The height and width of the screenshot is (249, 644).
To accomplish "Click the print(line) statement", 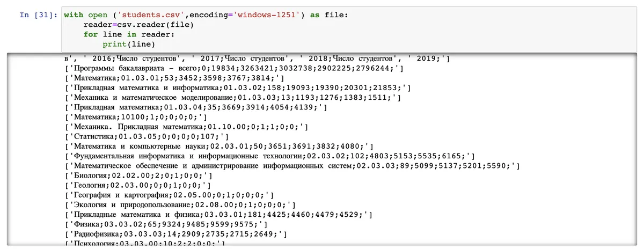I will pyautogui.click(x=128, y=44).
